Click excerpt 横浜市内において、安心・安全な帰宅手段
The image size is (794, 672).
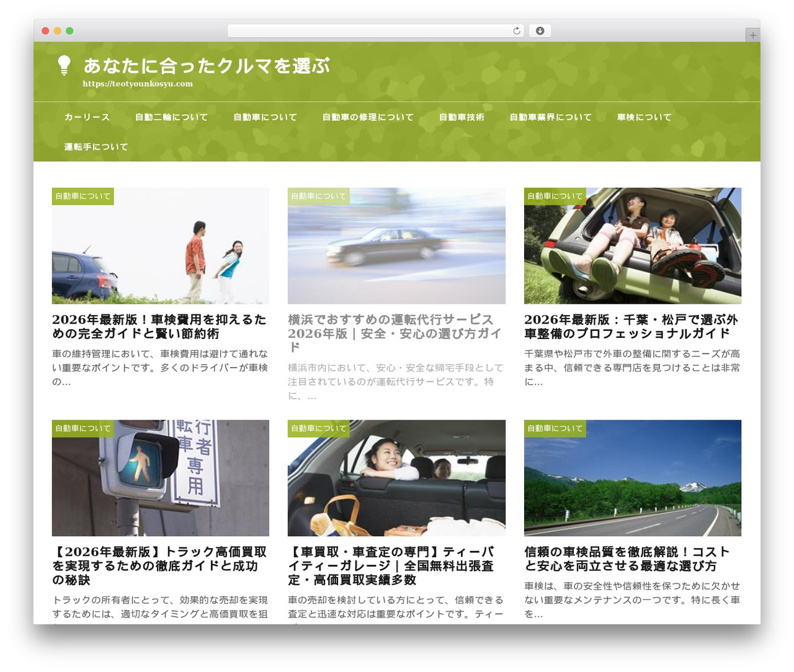click(x=396, y=381)
